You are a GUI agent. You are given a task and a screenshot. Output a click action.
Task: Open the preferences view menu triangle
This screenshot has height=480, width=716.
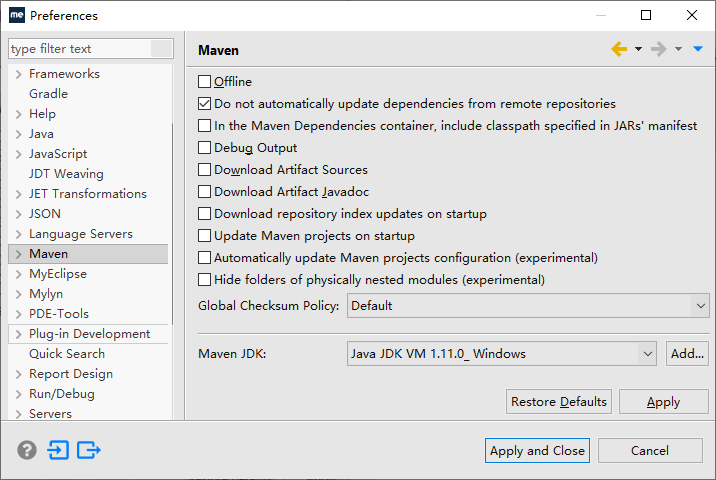coord(698,49)
